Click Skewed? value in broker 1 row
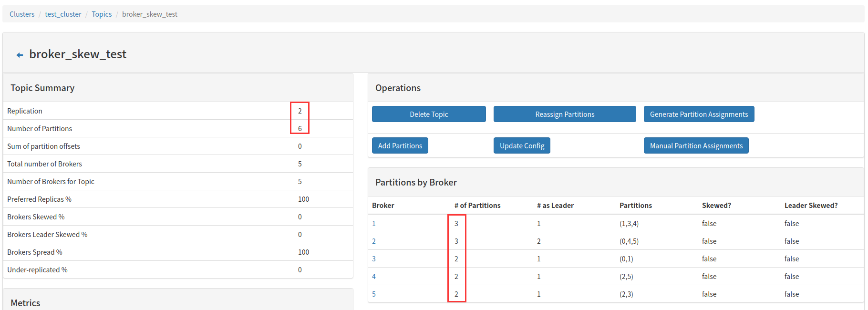This screenshot has height=310, width=868. click(709, 223)
